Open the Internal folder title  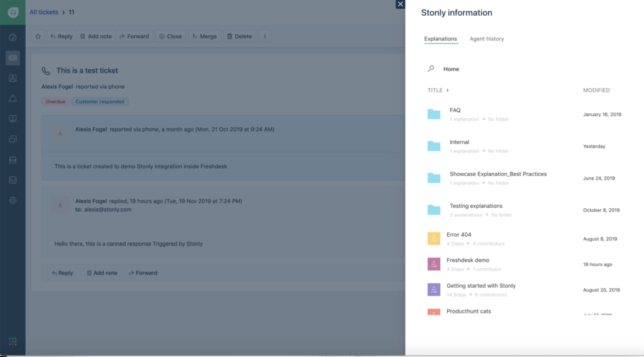pos(459,142)
